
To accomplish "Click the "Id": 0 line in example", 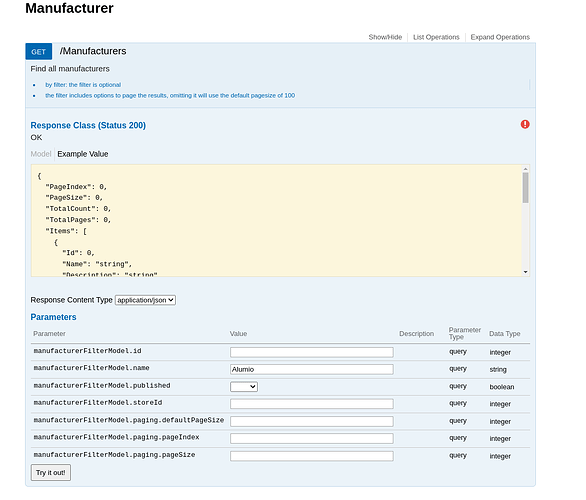I will click(78, 253).
